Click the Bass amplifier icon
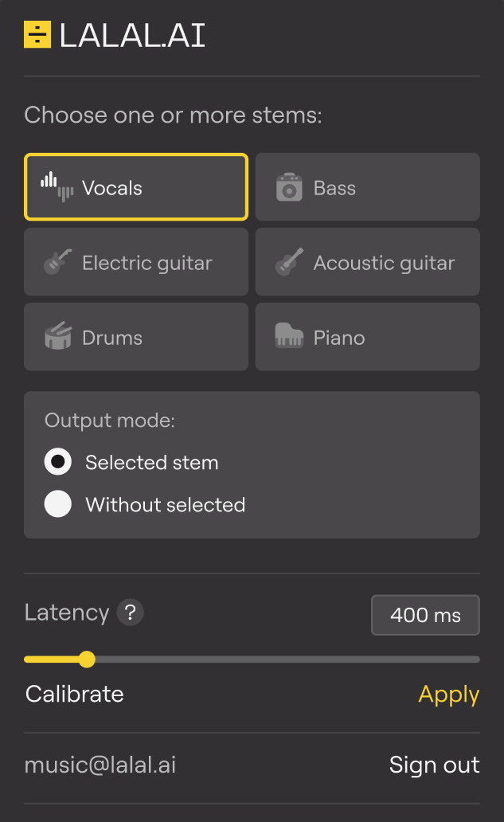 (289, 188)
